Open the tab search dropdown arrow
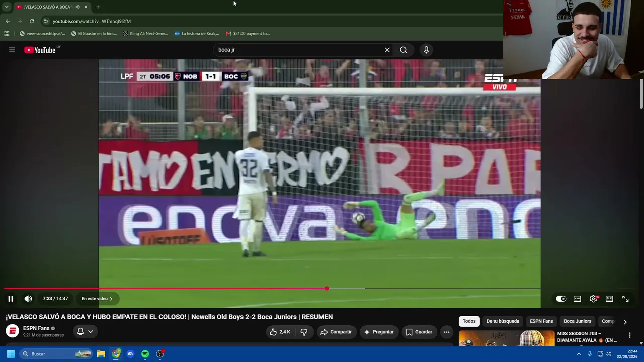 (x=7, y=7)
